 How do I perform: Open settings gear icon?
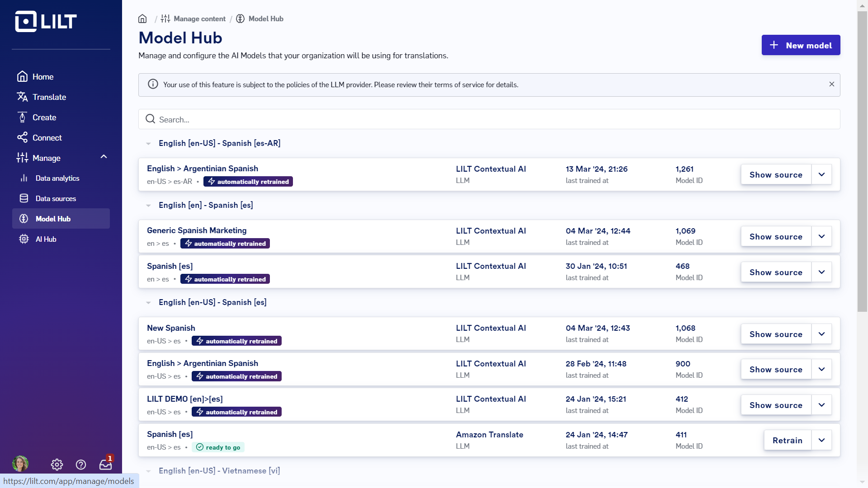pyautogui.click(x=57, y=465)
